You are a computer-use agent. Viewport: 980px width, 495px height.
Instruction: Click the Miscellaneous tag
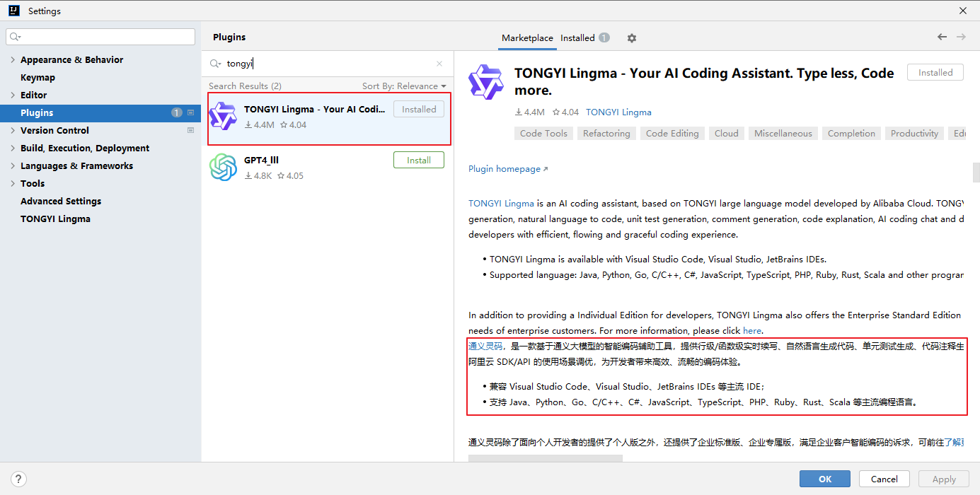[x=783, y=134]
